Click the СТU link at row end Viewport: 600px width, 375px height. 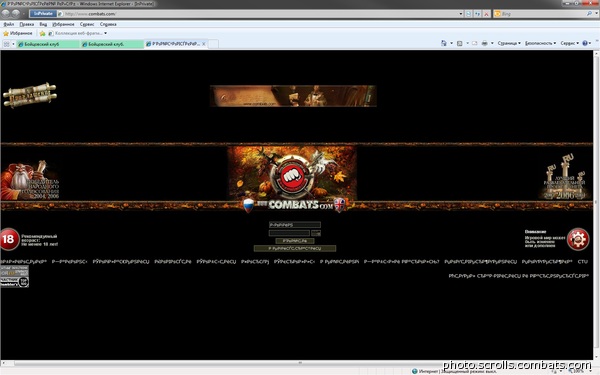(582, 262)
